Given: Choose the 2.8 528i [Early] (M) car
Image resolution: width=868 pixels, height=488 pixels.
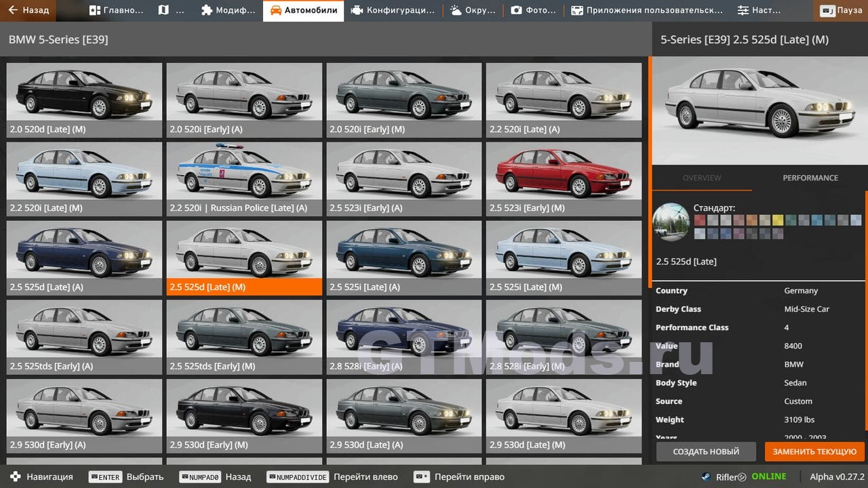Looking at the screenshot, I should [564, 337].
